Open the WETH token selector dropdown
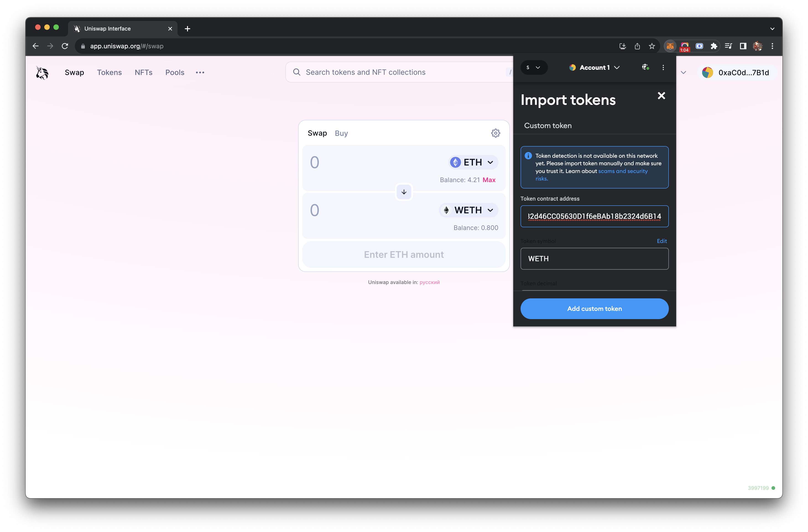The image size is (808, 532). pos(469,210)
